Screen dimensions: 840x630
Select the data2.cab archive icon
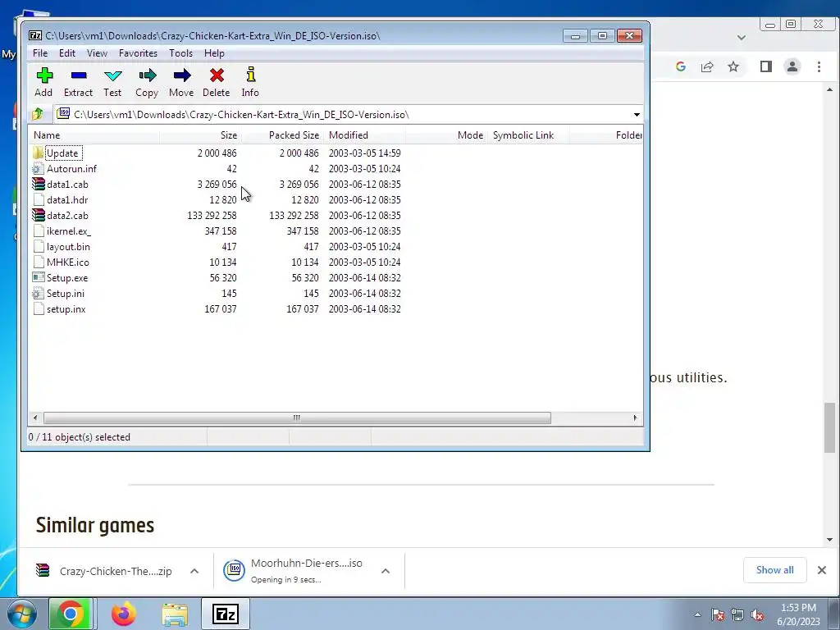pyautogui.click(x=38, y=215)
